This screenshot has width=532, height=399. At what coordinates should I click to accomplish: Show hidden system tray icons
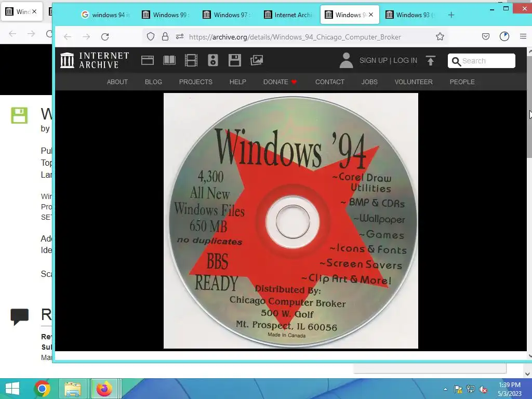(x=445, y=389)
